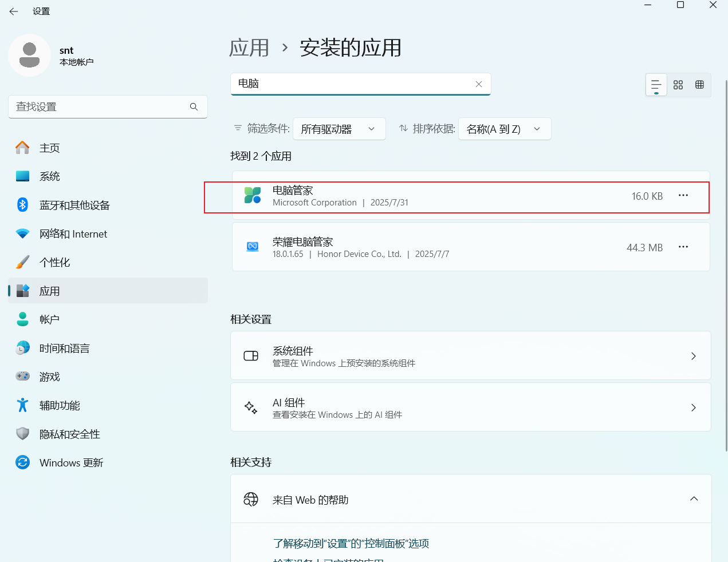Click the 应用 breadcrumb link
The width and height of the screenshot is (728, 562).
(249, 48)
